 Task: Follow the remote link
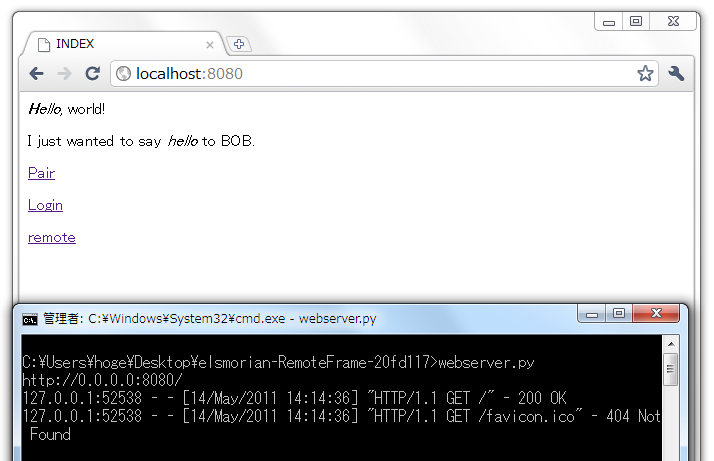pos(51,237)
